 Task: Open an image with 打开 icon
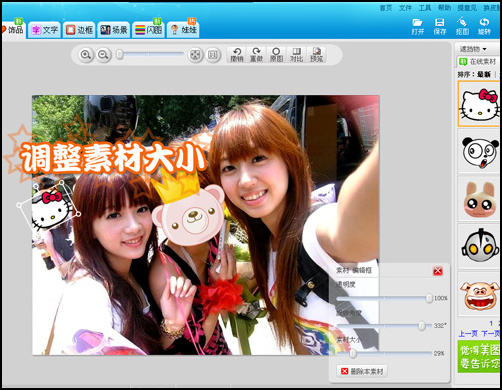[x=418, y=26]
